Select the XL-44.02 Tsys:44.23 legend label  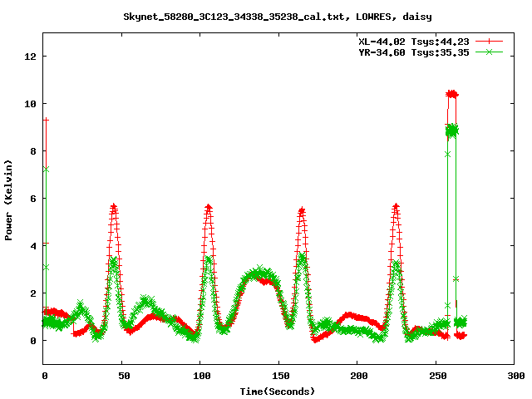414,42
